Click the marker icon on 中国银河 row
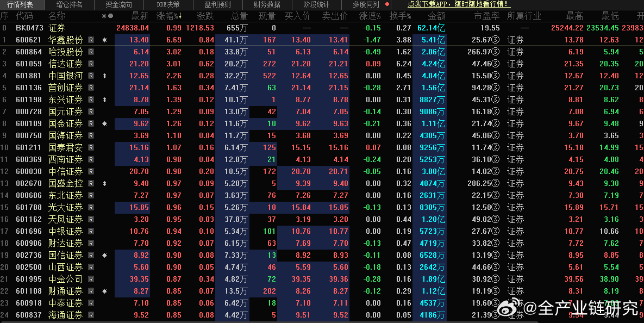Viewport: 644px width, 323px height. 105,76
